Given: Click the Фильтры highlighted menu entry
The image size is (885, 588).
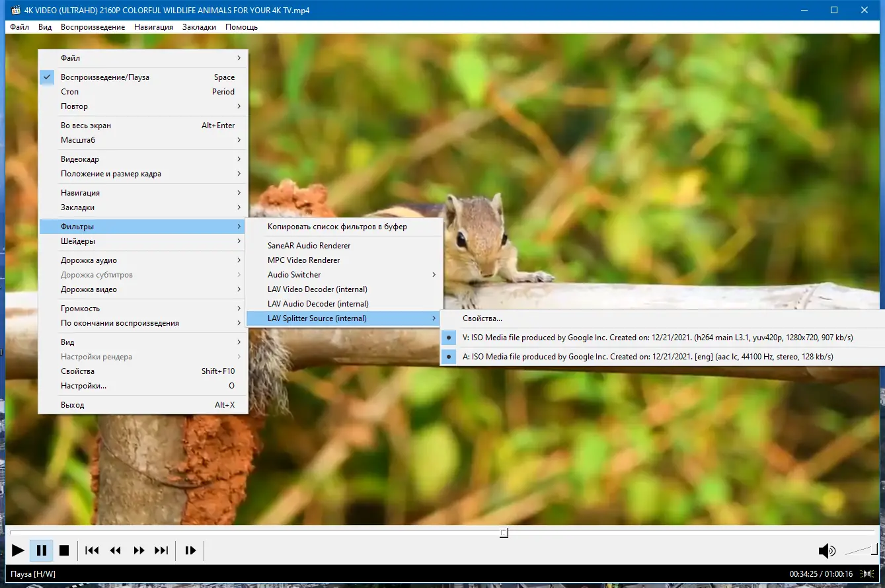Looking at the screenshot, I should (143, 227).
